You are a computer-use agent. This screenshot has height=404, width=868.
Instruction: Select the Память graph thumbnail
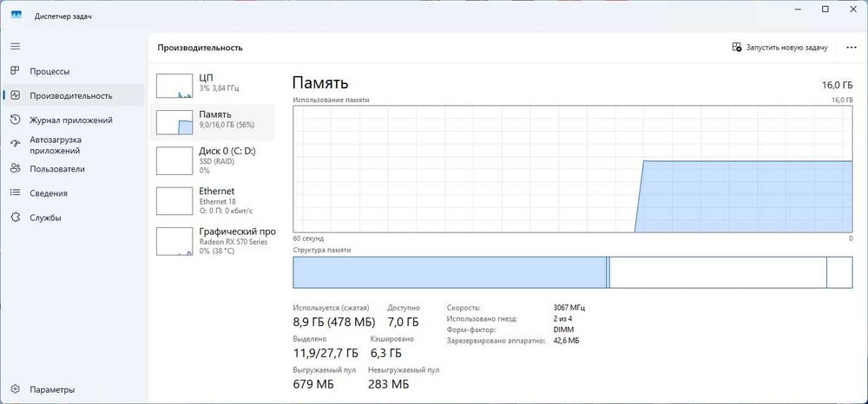click(x=174, y=121)
